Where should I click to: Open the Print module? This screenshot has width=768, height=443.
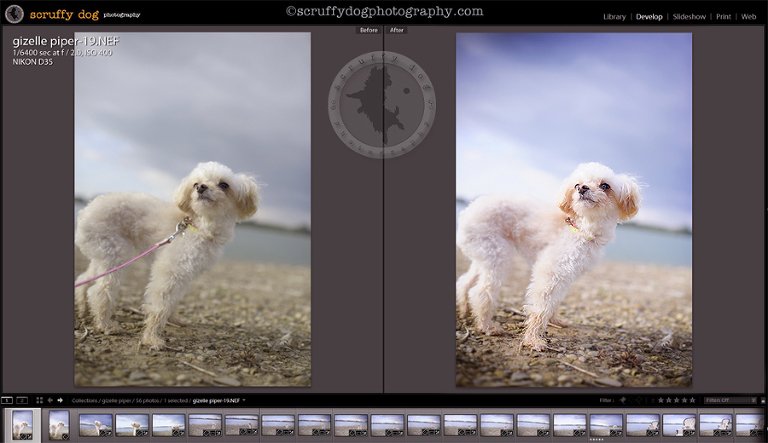pyautogui.click(x=724, y=17)
